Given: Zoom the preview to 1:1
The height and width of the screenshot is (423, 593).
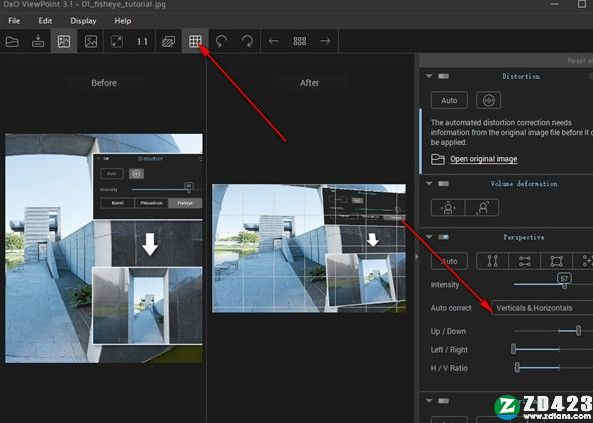Looking at the screenshot, I should pyautogui.click(x=142, y=41).
